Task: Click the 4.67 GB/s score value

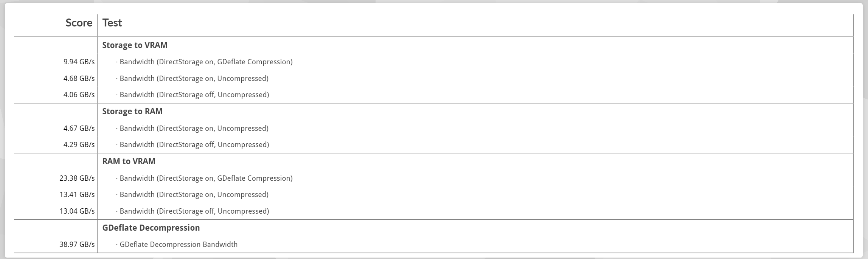Action: (79, 128)
